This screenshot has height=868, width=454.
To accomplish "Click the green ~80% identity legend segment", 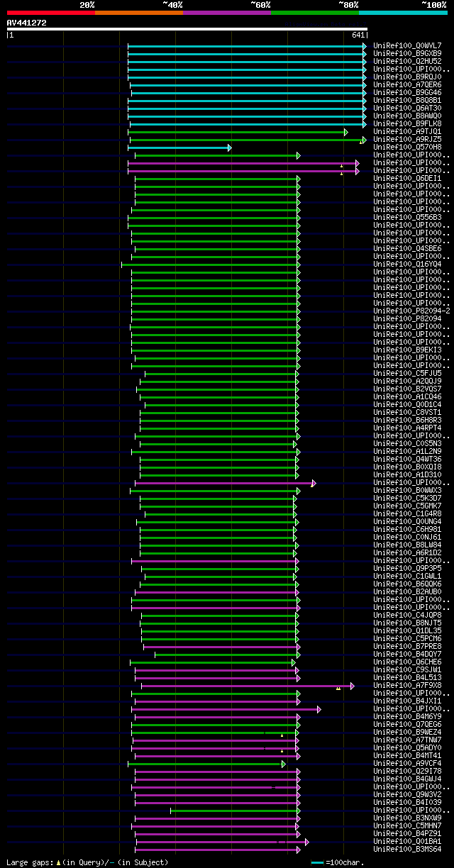I will point(314,13).
